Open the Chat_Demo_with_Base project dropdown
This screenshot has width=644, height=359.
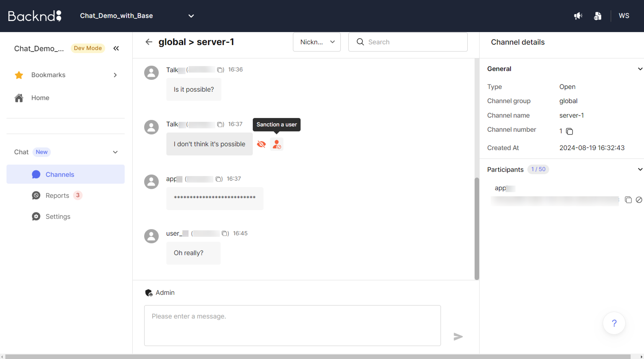click(137, 16)
